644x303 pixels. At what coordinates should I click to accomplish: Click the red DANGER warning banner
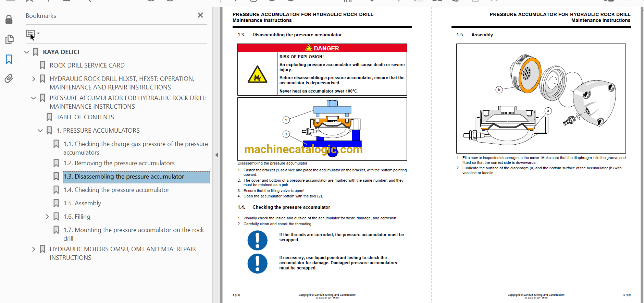322,48
